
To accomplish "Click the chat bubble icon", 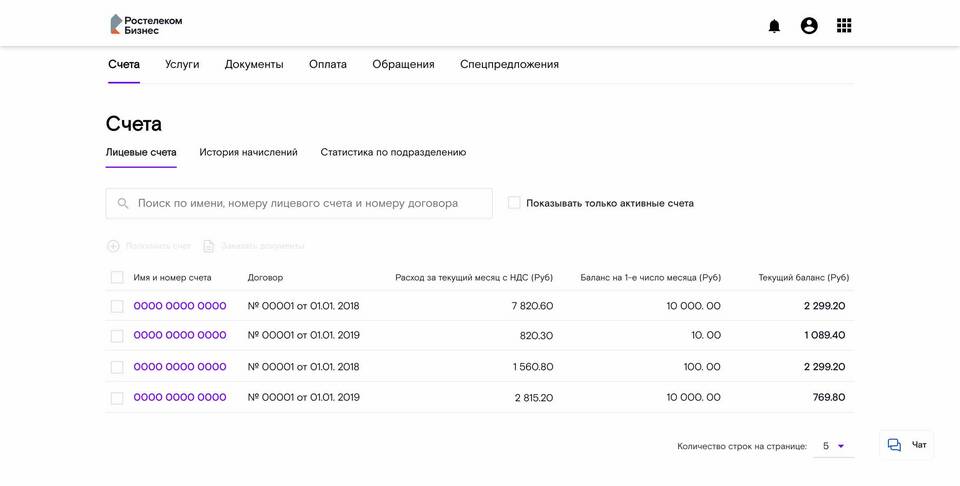I will 894,445.
